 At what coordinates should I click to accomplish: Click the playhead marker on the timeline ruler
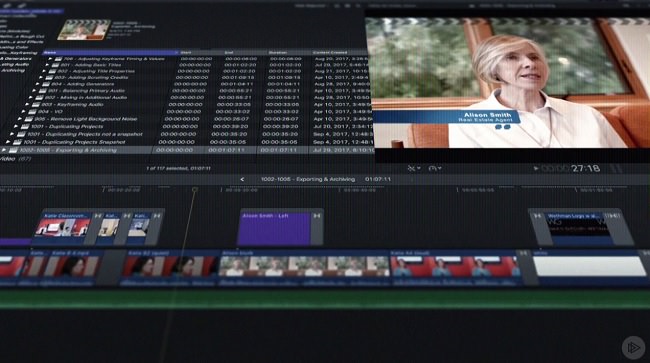[194, 190]
